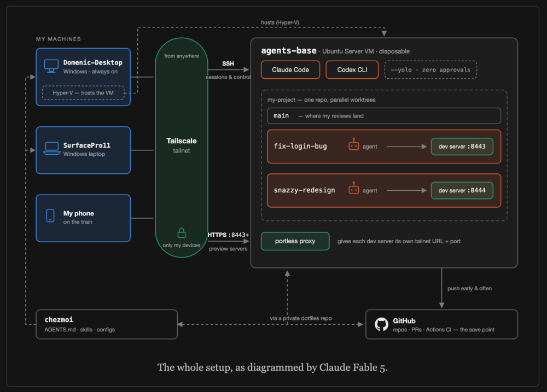This screenshot has height=392, width=547.
Task: Select the Codex CLI box
Action: pos(352,70)
